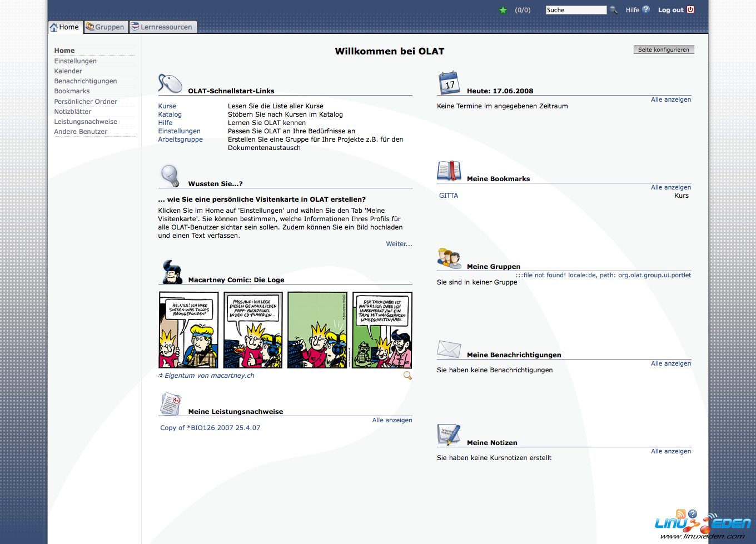The width and height of the screenshot is (756, 544).
Task: Click Alle anzeigen under Meine Benachrichtigungen
Action: 671,363
